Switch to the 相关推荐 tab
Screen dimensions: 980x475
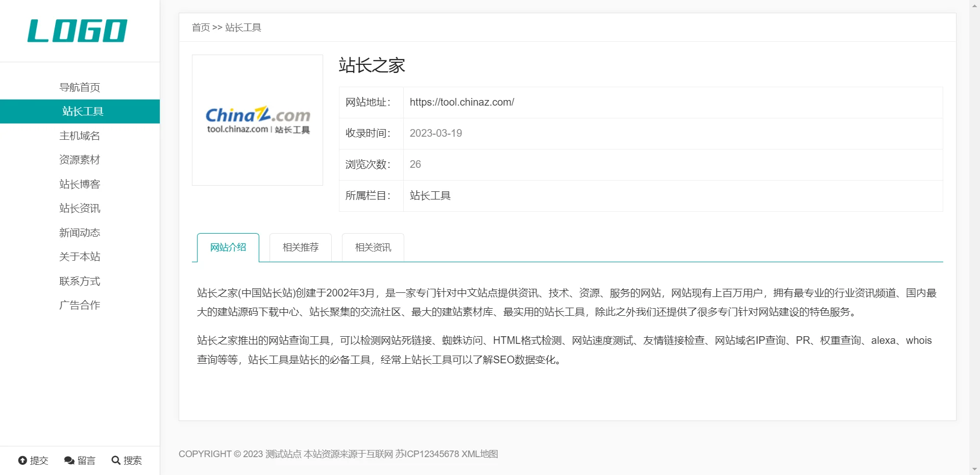point(300,247)
